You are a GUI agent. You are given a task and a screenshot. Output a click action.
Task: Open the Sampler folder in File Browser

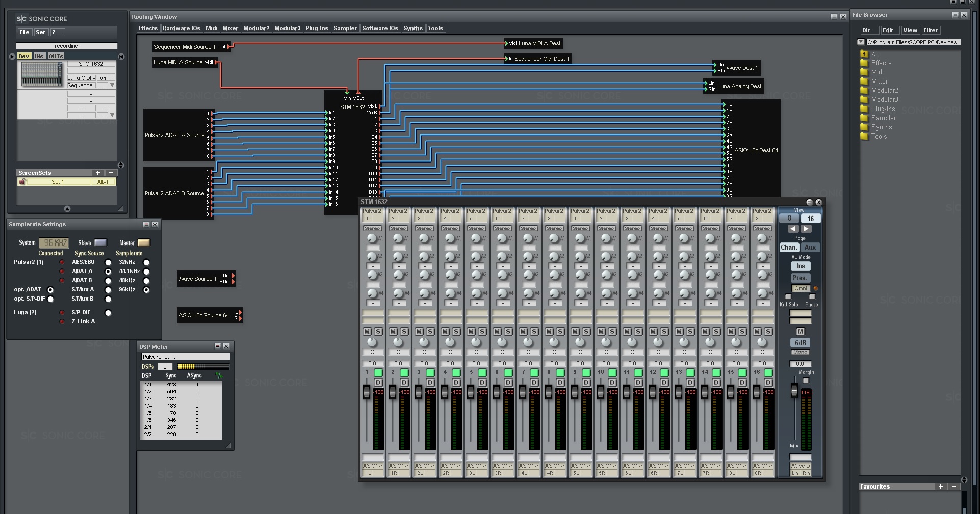883,118
